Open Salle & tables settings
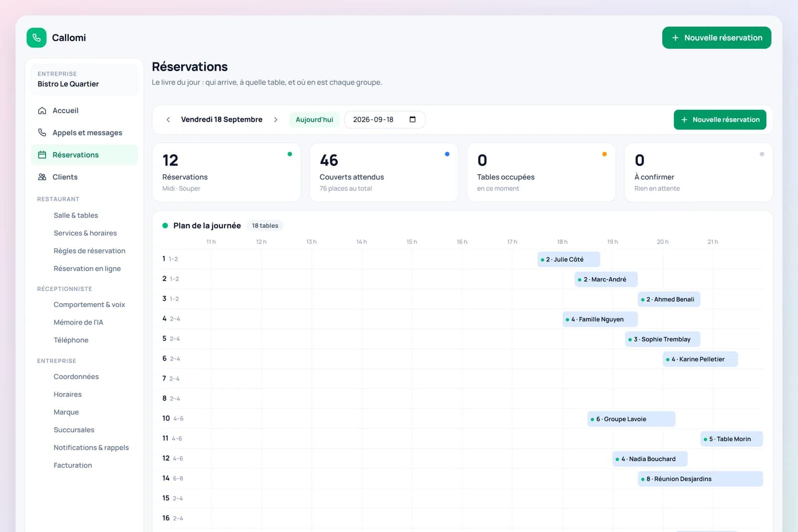798x532 pixels. [76, 215]
